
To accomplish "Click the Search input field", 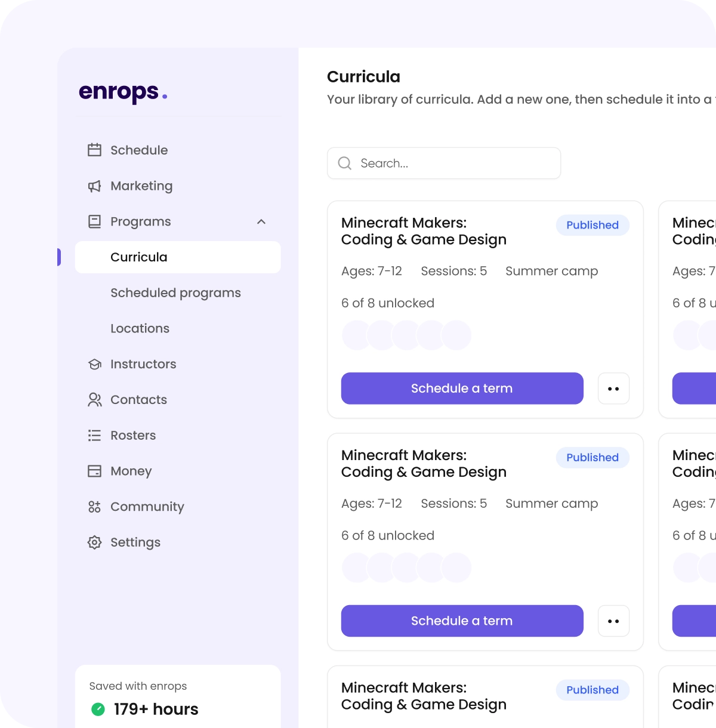I will tap(444, 163).
